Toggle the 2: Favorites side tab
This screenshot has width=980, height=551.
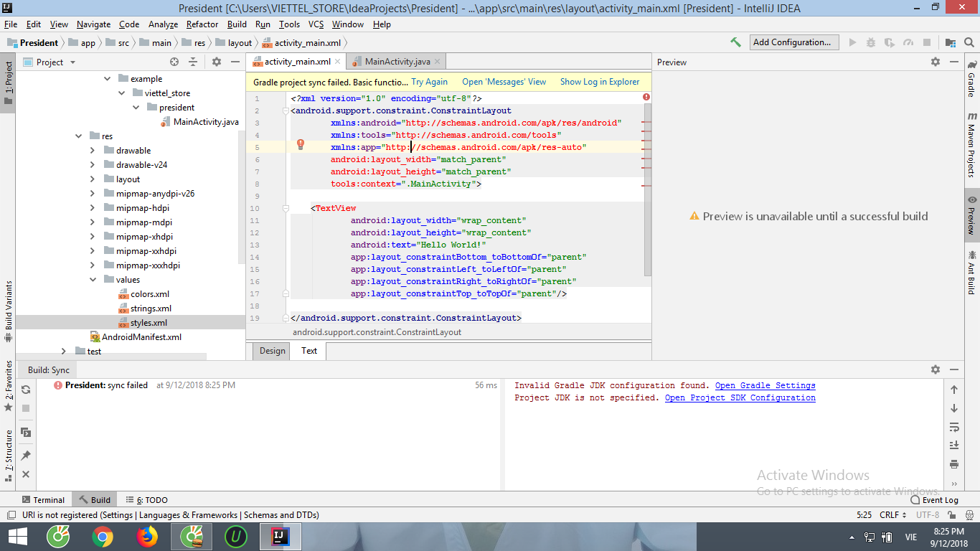(8, 385)
